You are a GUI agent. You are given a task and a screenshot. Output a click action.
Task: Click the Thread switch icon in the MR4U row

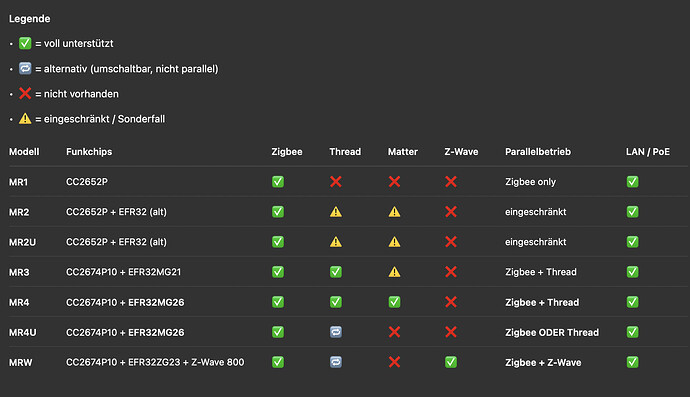pos(336,332)
